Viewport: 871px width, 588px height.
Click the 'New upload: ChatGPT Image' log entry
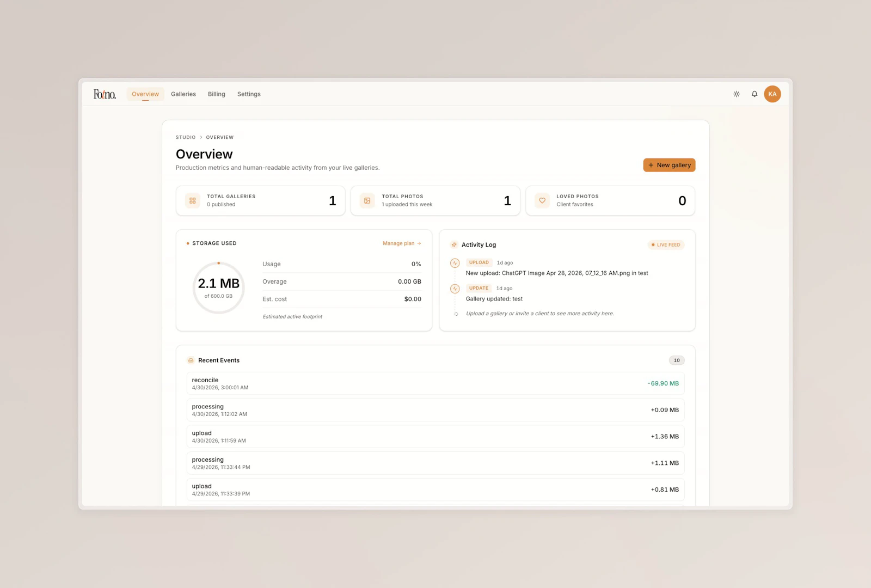[557, 273]
